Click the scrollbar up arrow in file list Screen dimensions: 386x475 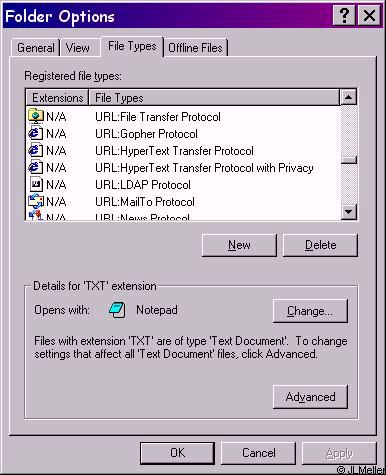pyautogui.click(x=349, y=97)
